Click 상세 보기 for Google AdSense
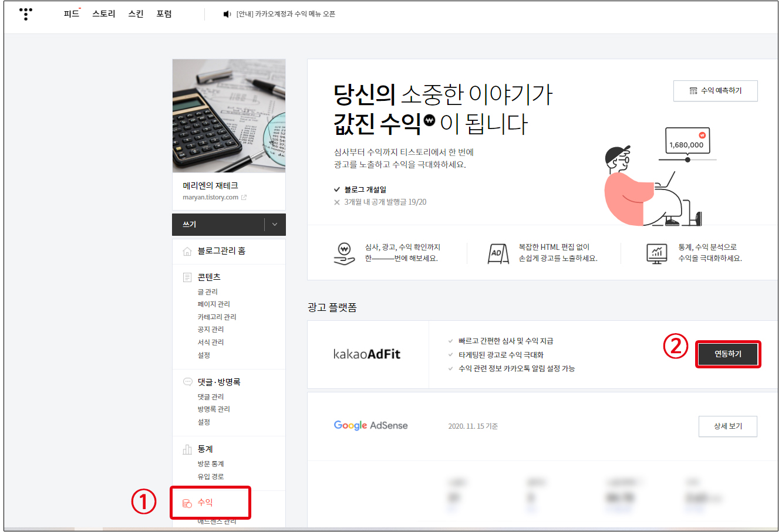 click(728, 426)
